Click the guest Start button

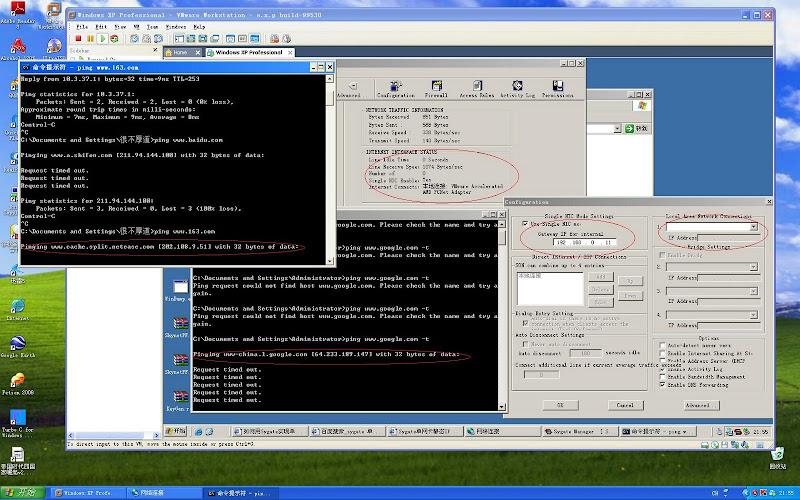click(176, 431)
